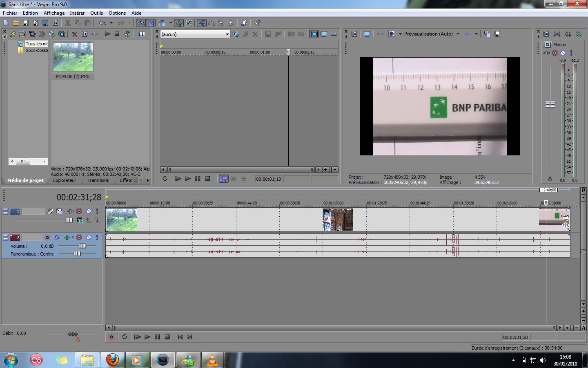The height and width of the screenshot is (368, 588).
Task: Toggle timeline Loop Playback button
Action: (125, 337)
